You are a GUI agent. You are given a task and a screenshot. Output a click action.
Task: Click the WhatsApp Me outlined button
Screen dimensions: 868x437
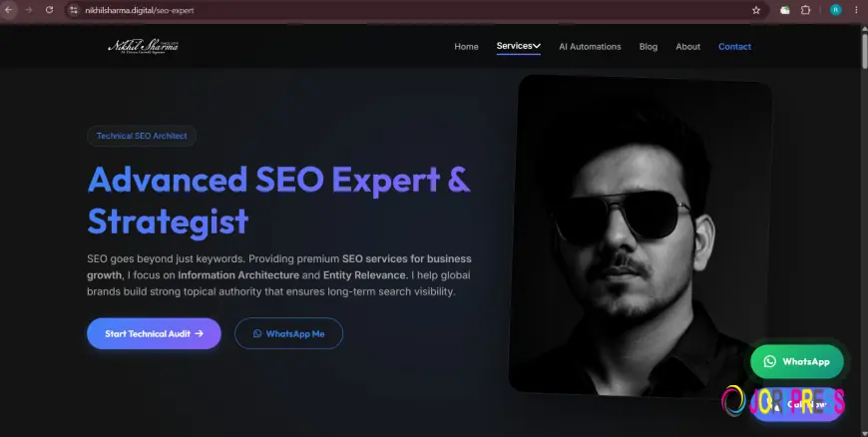[288, 333]
